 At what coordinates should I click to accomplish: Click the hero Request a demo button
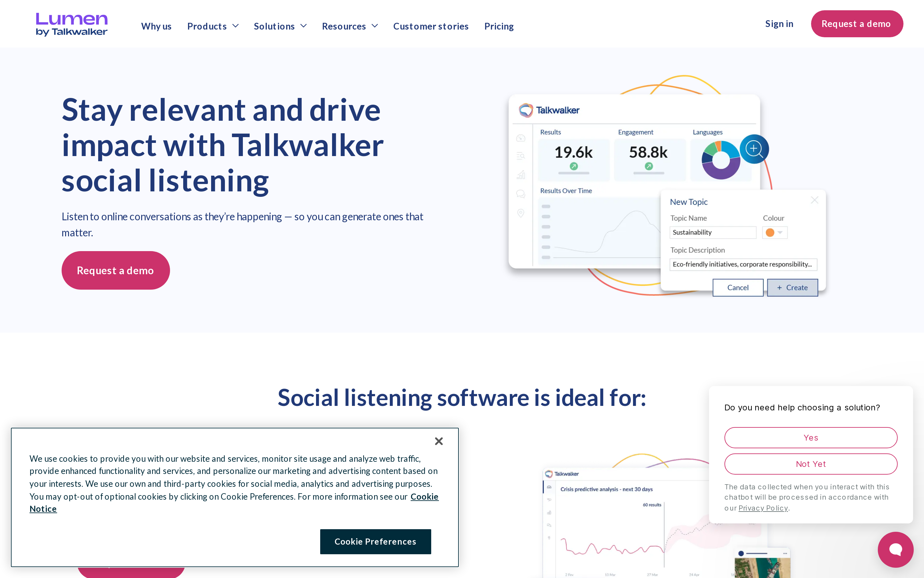point(116,270)
